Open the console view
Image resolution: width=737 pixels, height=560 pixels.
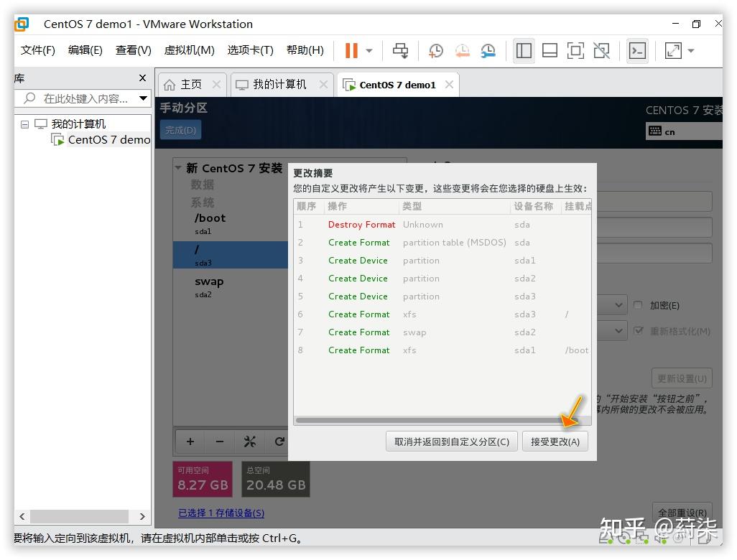pos(637,50)
